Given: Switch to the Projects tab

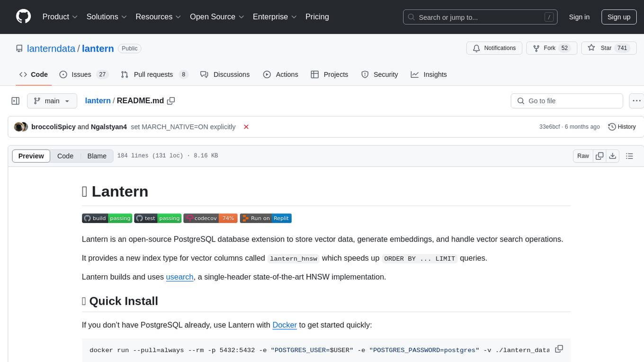Looking at the screenshot, I should pos(330,74).
